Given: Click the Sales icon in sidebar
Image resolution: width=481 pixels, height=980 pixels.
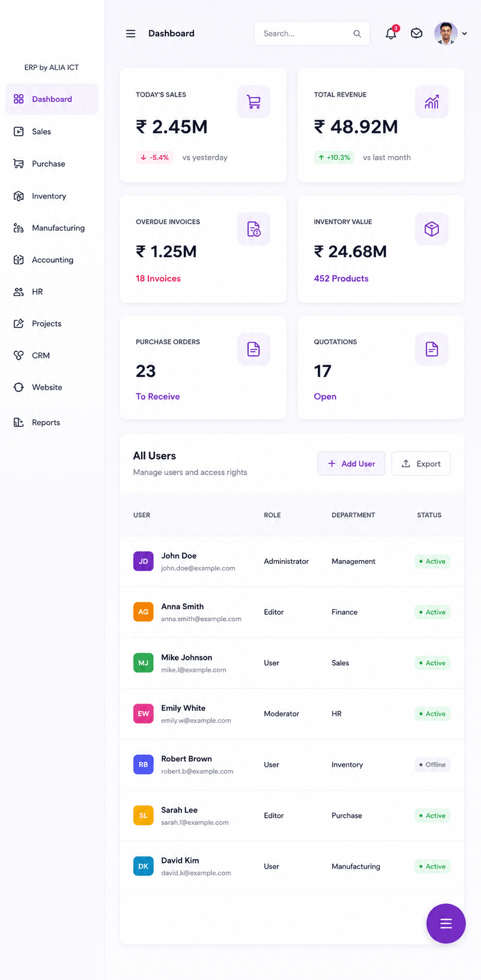Looking at the screenshot, I should [x=19, y=131].
